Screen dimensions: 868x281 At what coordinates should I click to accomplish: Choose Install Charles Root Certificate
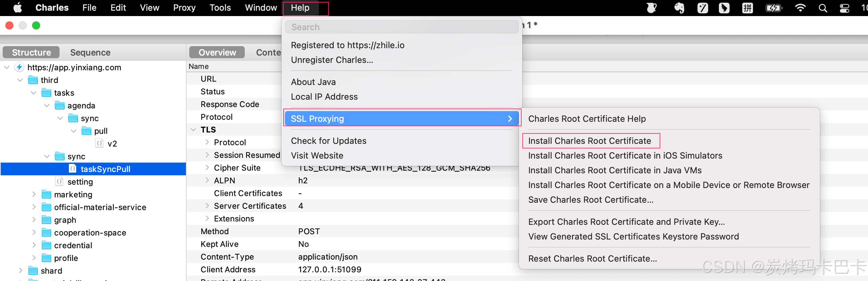coord(589,141)
